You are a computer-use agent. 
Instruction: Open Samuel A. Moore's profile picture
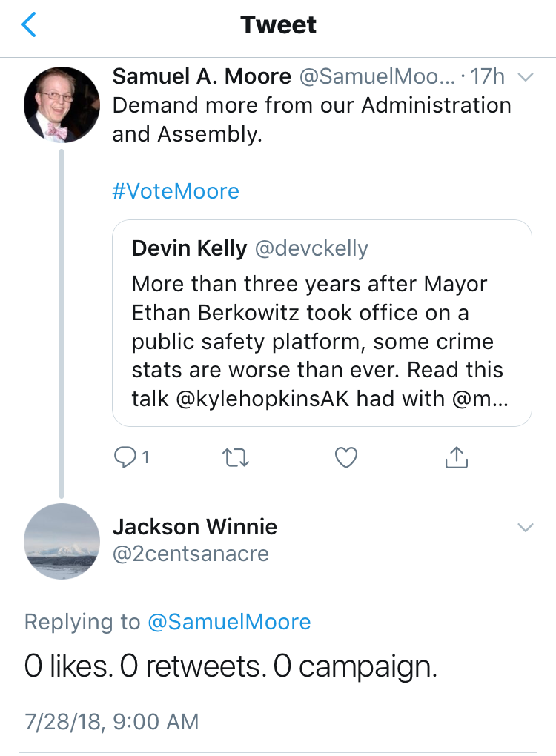62,105
